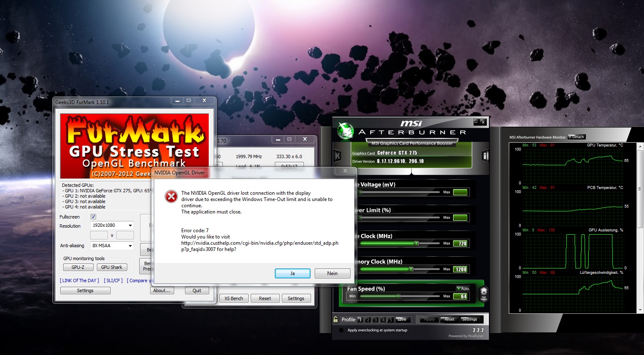Launch GPU Shark from FurMark
This screenshot has height=355, width=644.
click(x=112, y=267)
